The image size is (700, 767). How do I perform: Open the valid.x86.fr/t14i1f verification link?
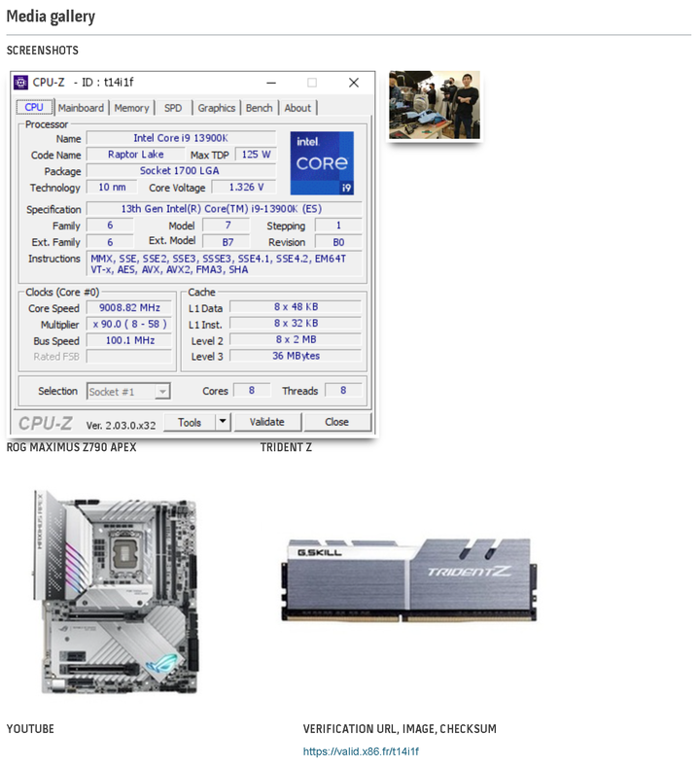click(x=361, y=751)
